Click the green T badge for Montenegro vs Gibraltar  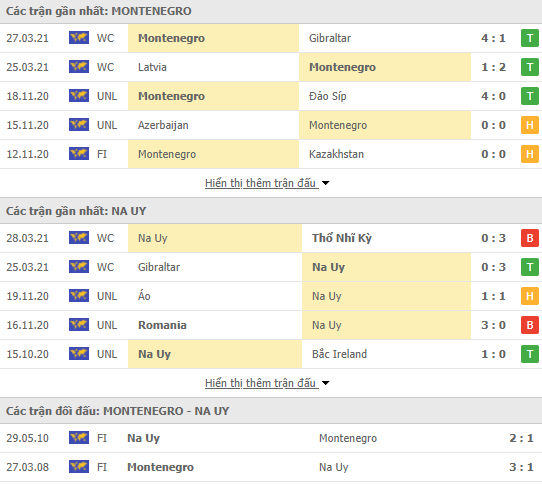pyautogui.click(x=530, y=38)
